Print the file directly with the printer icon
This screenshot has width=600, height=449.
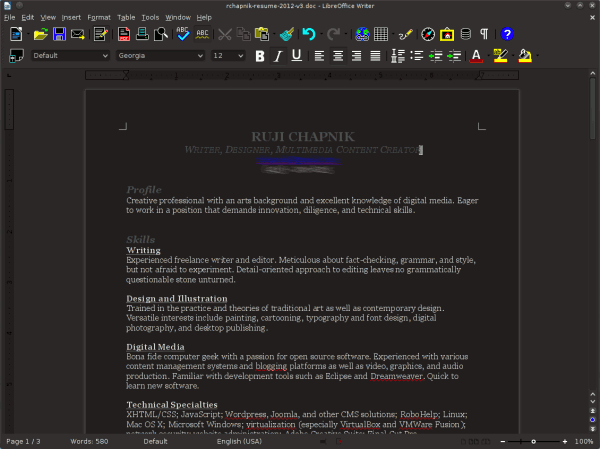(142, 34)
